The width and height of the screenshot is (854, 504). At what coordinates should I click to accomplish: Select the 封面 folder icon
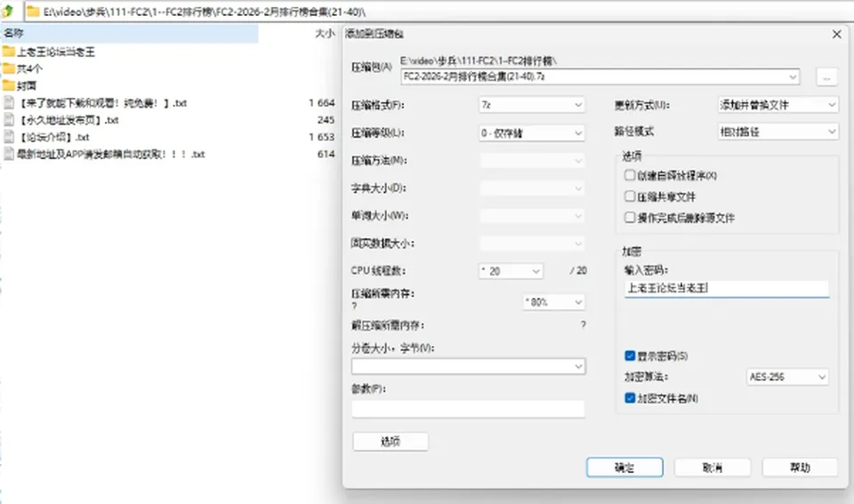8,85
